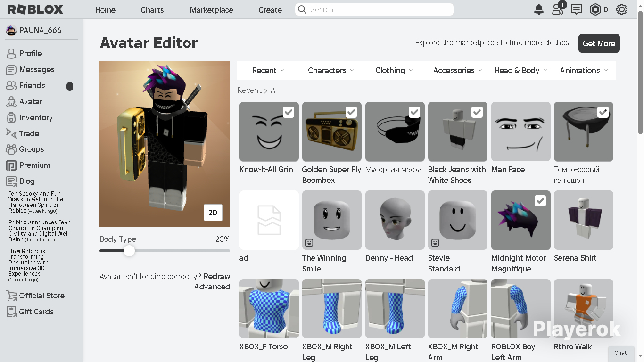Expand the Recent dropdown

click(x=268, y=70)
